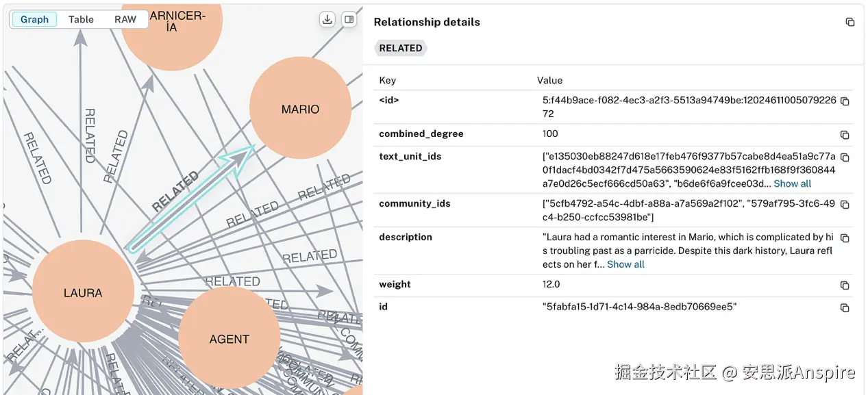Copy the text_unit_ids value
Viewport: 868px width, 395px height.
[x=845, y=157]
